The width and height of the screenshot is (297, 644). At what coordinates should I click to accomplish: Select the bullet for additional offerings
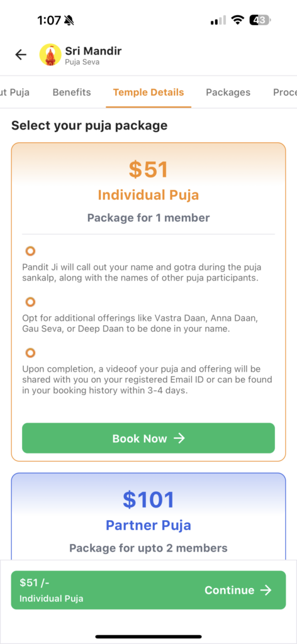click(x=30, y=302)
